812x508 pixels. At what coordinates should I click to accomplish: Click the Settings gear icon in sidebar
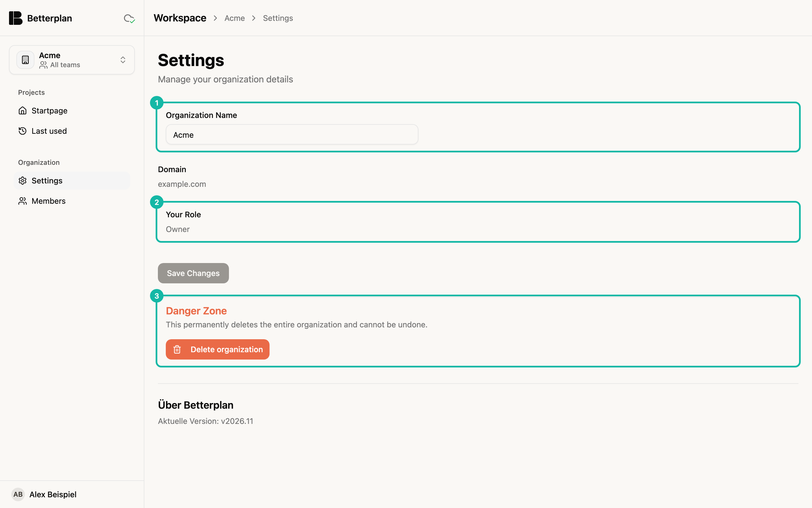[23, 181]
